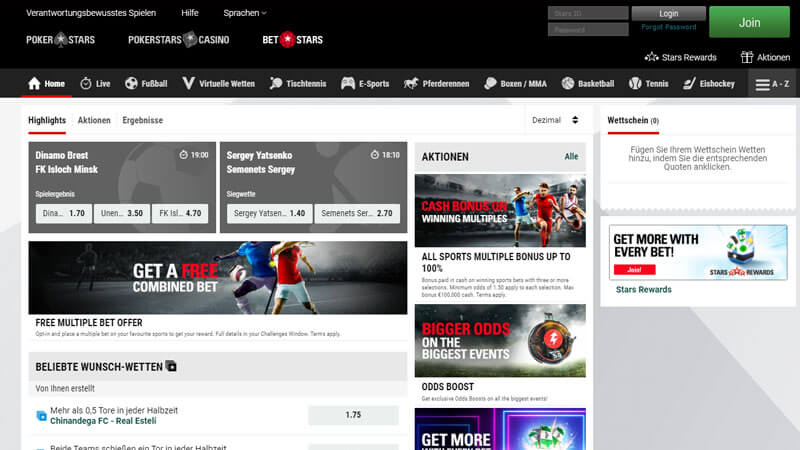Open the Sprachen language dropdown
The image size is (800, 450).
click(x=245, y=13)
